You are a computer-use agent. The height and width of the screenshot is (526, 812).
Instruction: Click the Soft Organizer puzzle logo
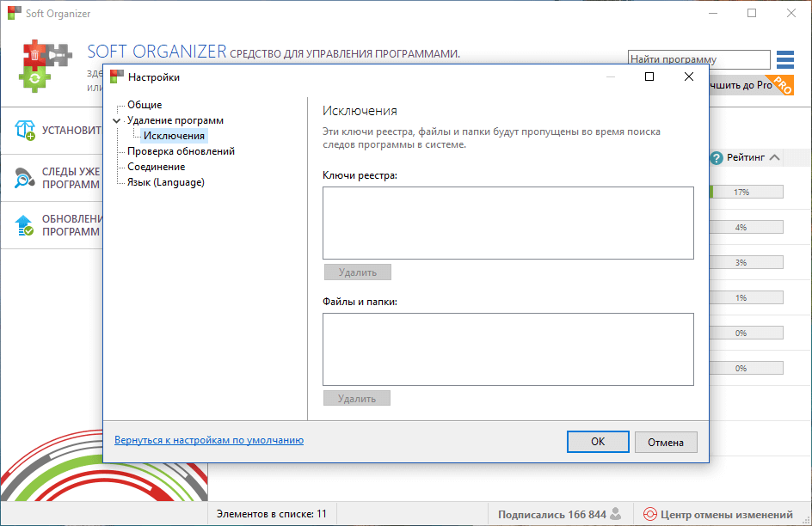(x=47, y=65)
